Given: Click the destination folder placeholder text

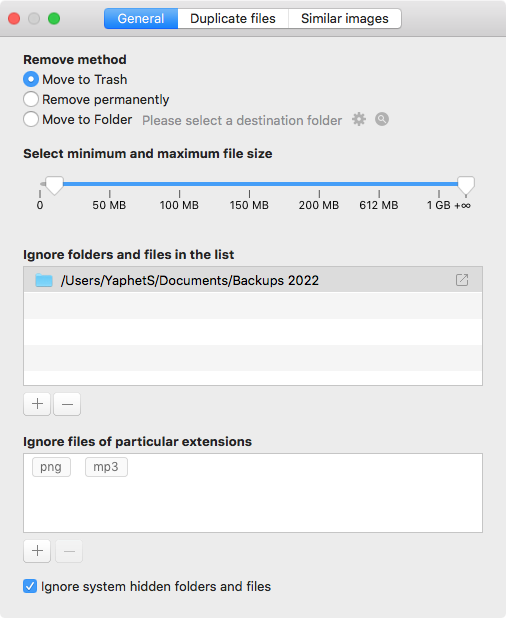Looking at the screenshot, I should 242,120.
